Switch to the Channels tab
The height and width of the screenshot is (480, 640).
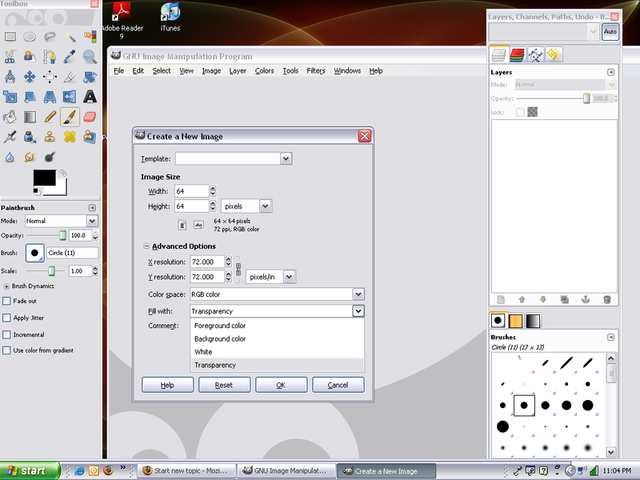517,55
